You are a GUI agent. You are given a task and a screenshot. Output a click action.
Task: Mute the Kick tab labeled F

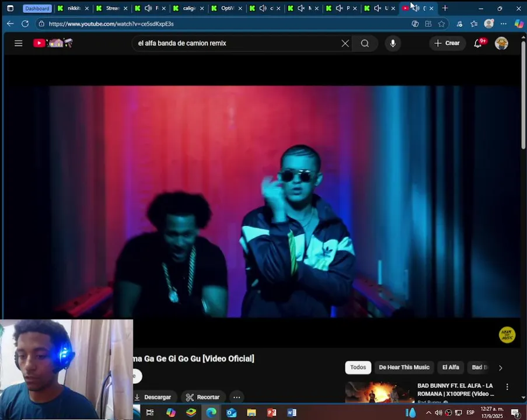(x=148, y=8)
